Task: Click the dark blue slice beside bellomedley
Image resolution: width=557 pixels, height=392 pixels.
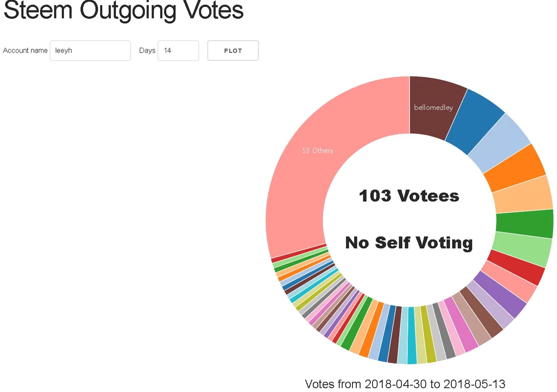Action: tap(473, 122)
